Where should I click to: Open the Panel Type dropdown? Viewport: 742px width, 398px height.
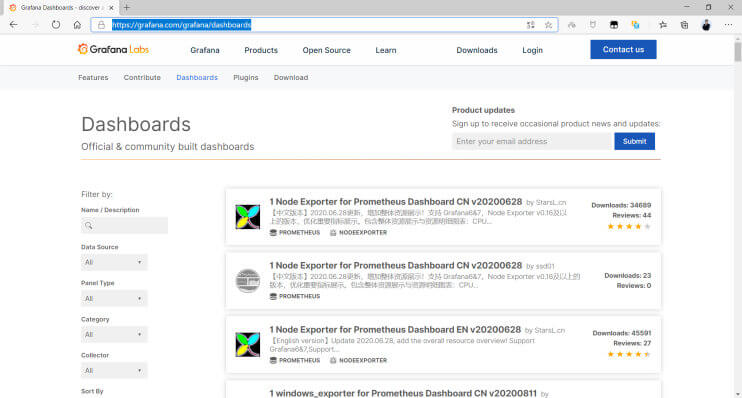[114, 299]
